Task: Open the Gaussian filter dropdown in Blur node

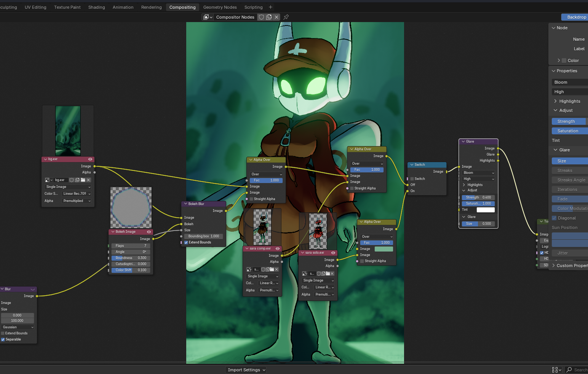Action: tap(18, 327)
